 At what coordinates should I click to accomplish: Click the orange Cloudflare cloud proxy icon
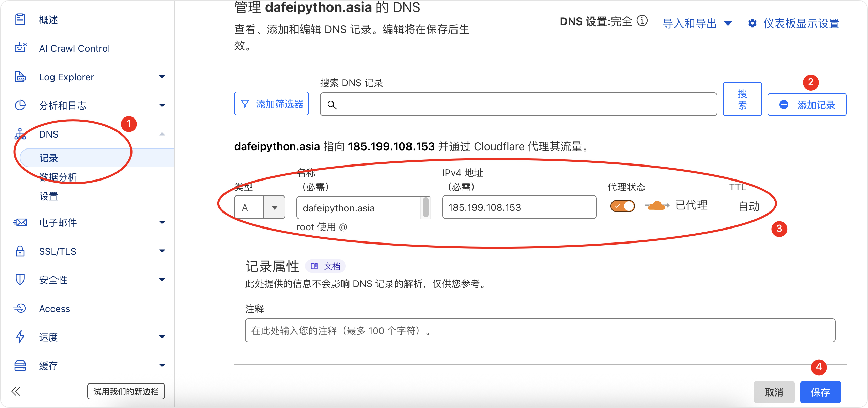[x=657, y=206]
